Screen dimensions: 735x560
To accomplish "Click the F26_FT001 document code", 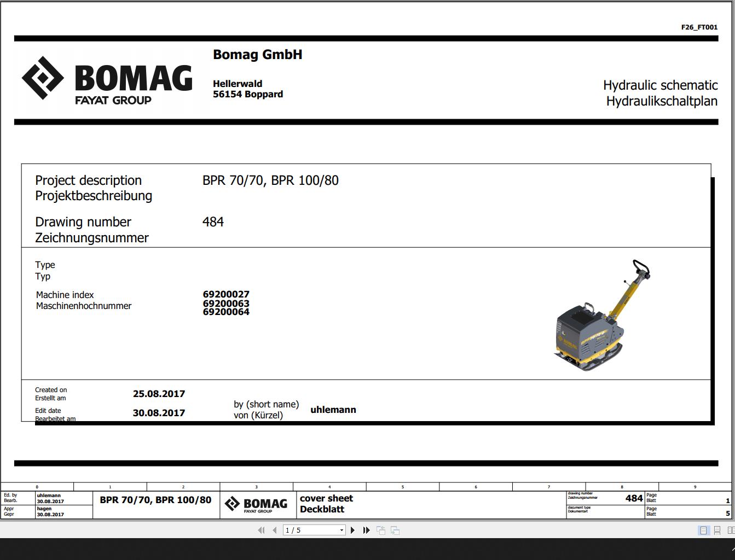I will pos(699,26).
